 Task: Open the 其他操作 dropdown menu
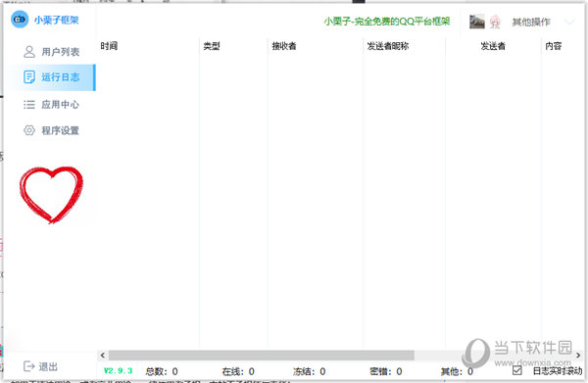pos(531,22)
